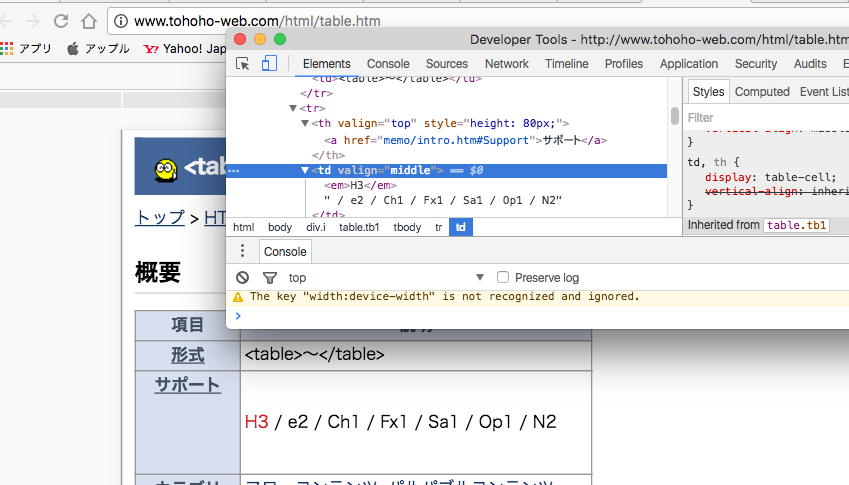
Task: Click the ellipsis beside selected td node
Action: tap(233, 171)
